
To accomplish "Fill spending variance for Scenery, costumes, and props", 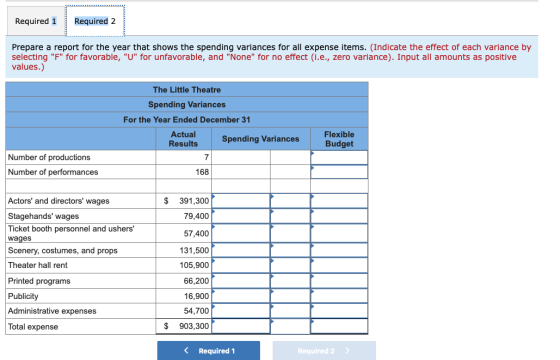I will 241,250.
